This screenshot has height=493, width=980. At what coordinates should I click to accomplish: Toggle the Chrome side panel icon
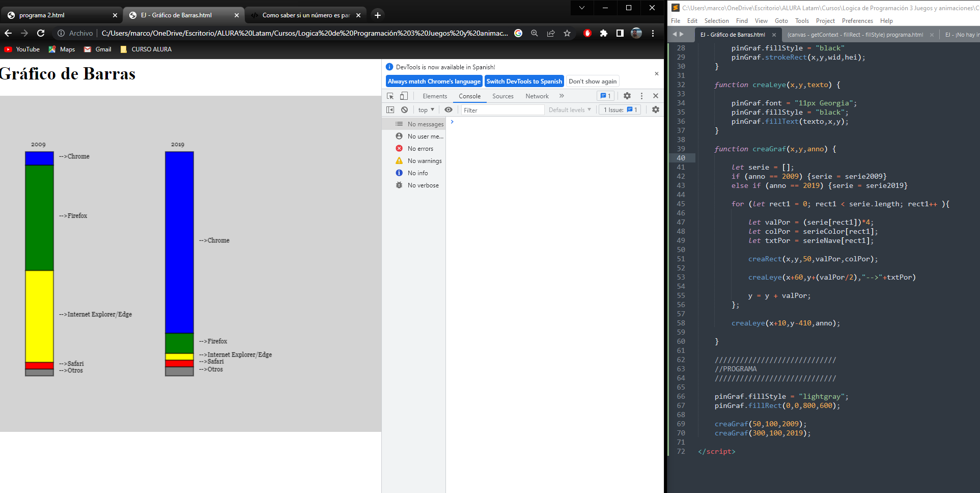[620, 33]
